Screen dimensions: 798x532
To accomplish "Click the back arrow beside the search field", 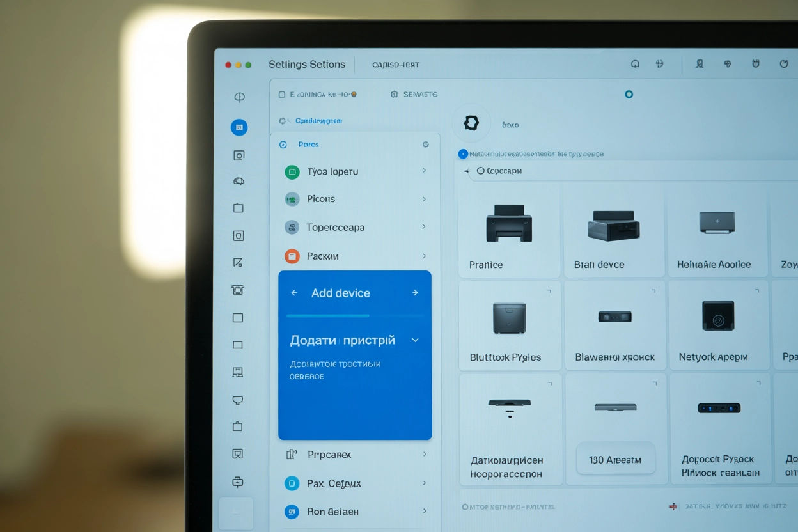I will tap(466, 171).
